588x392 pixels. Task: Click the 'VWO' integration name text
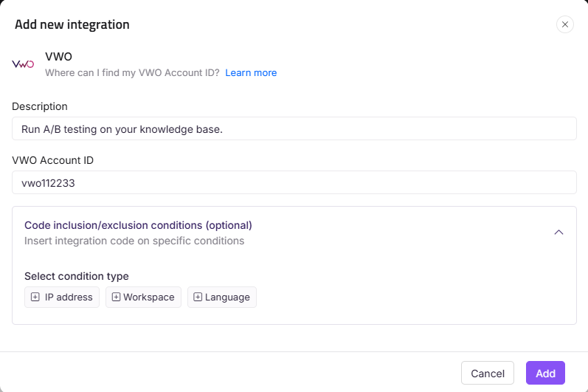tap(58, 57)
